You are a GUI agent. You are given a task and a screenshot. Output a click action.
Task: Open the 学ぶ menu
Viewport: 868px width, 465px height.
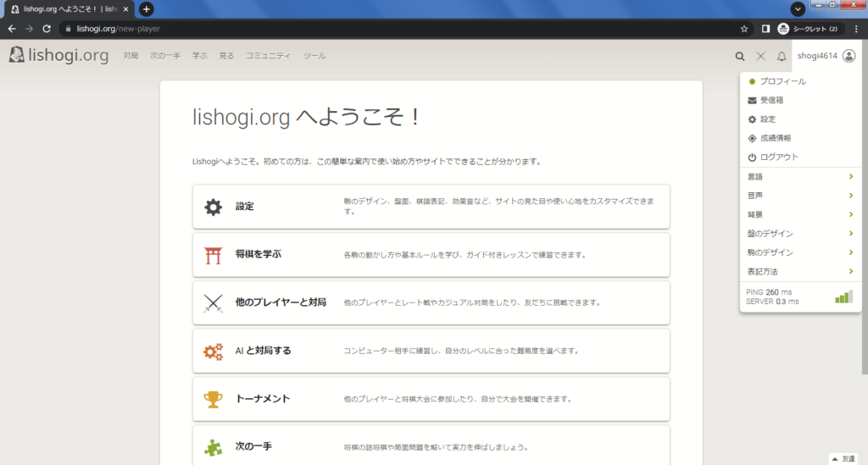pos(199,56)
